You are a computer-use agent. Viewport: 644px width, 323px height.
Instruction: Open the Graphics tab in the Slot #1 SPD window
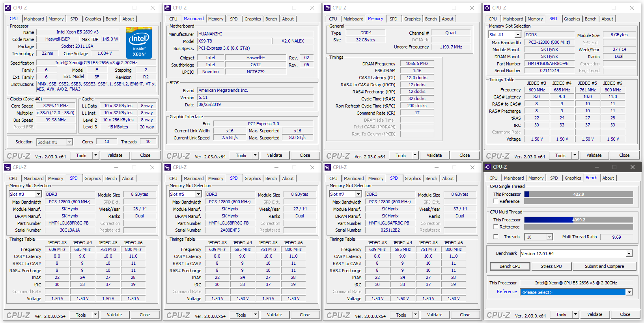[x=572, y=19]
